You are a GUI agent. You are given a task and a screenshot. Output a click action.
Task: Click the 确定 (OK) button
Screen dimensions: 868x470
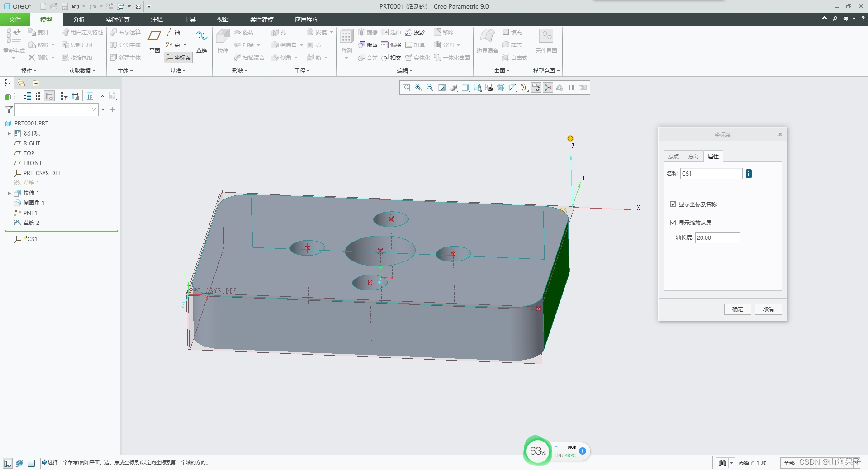(x=738, y=309)
